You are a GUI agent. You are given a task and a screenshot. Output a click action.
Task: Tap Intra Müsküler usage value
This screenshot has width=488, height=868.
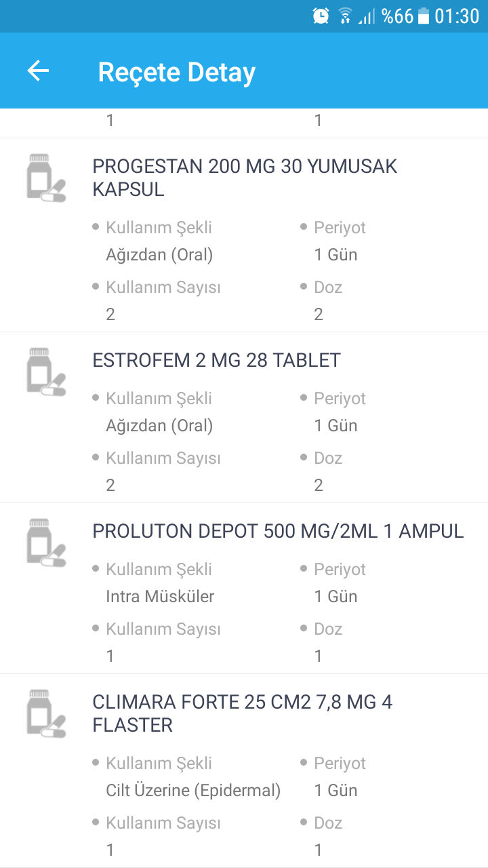[160, 597]
